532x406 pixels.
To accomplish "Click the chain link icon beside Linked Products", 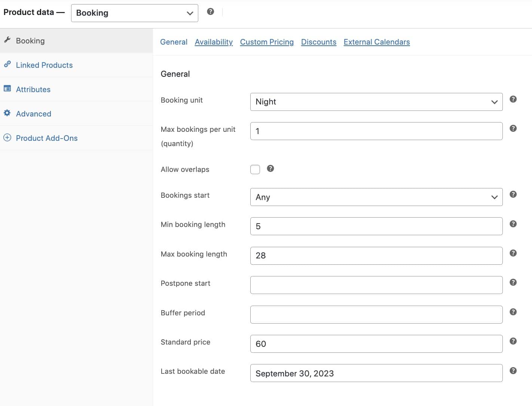I will point(7,64).
